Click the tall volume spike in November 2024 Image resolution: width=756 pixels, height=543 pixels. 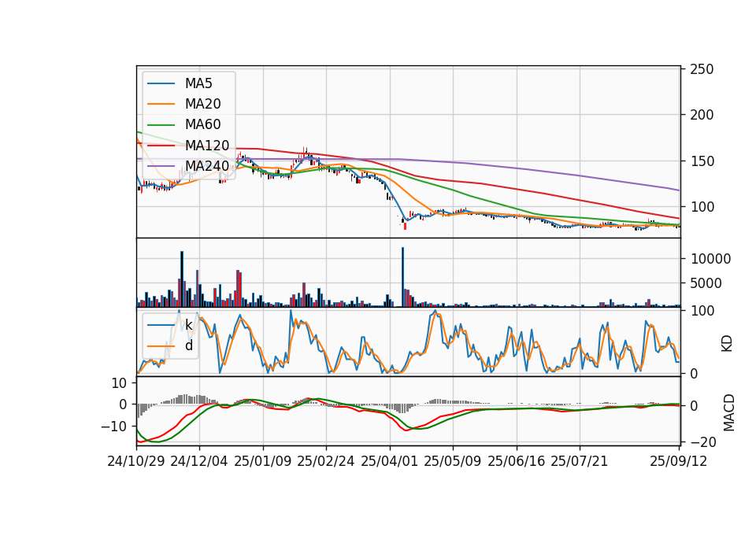[x=182, y=279]
